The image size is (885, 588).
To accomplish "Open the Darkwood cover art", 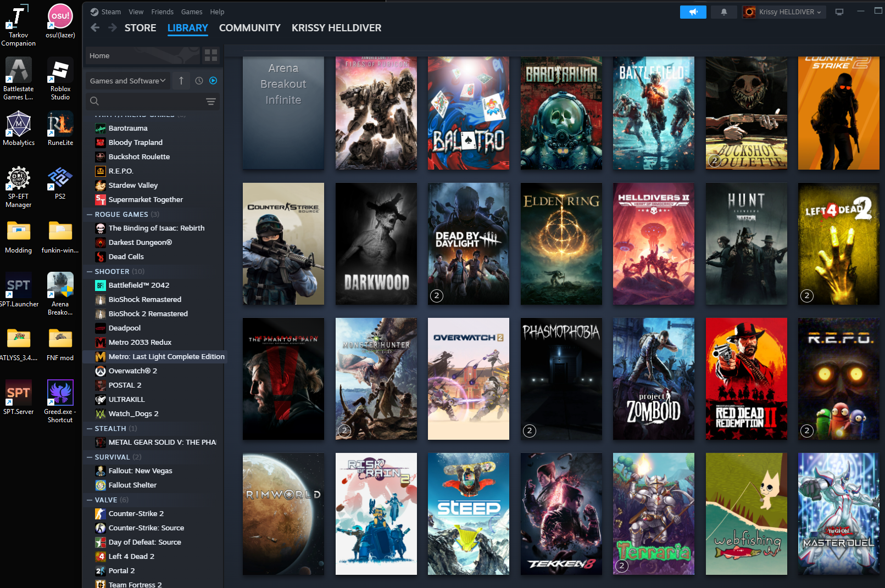I will click(x=376, y=244).
